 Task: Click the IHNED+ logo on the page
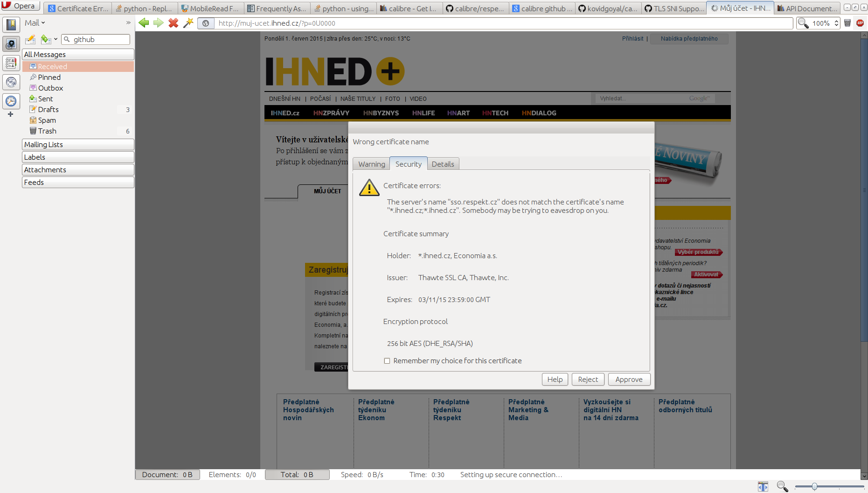[x=335, y=71]
